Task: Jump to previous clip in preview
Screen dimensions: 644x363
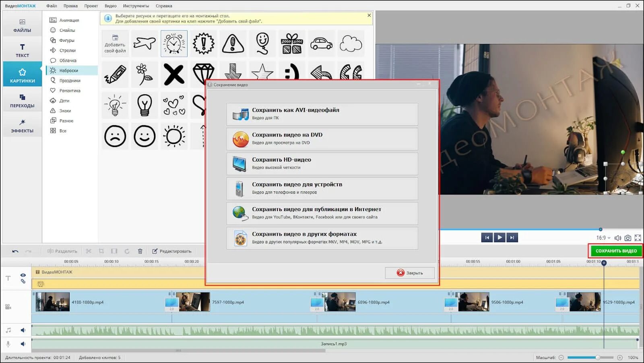Action: [487, 237]
